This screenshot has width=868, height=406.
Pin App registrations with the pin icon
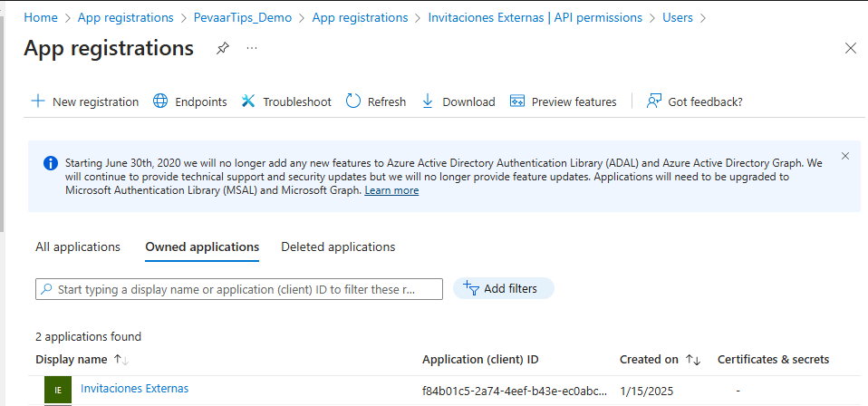tap(222, 49)
